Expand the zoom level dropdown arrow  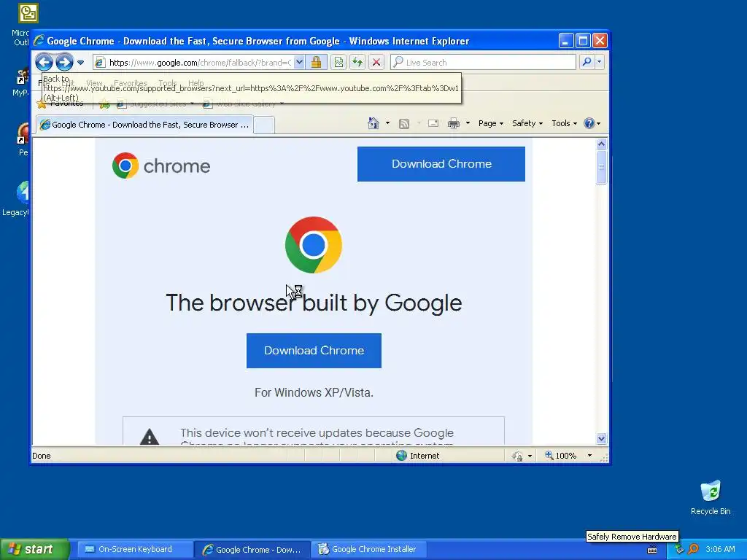click(x=589, y=456)
